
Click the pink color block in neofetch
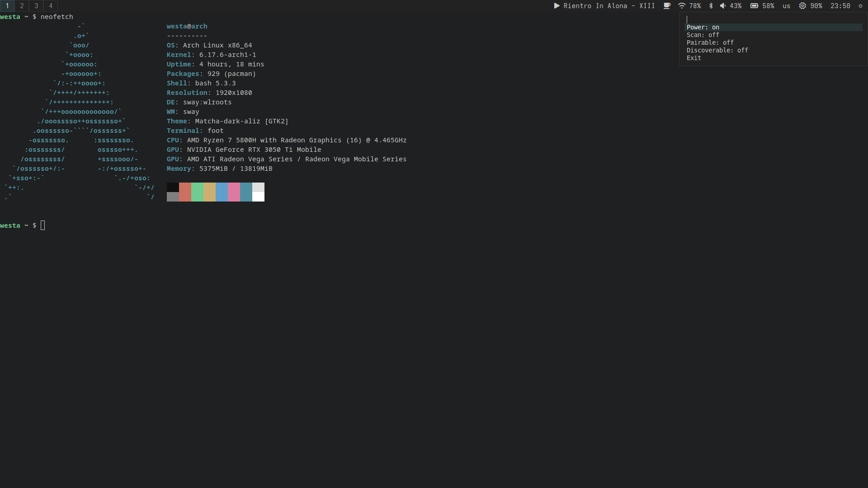(x=234, y=192)
